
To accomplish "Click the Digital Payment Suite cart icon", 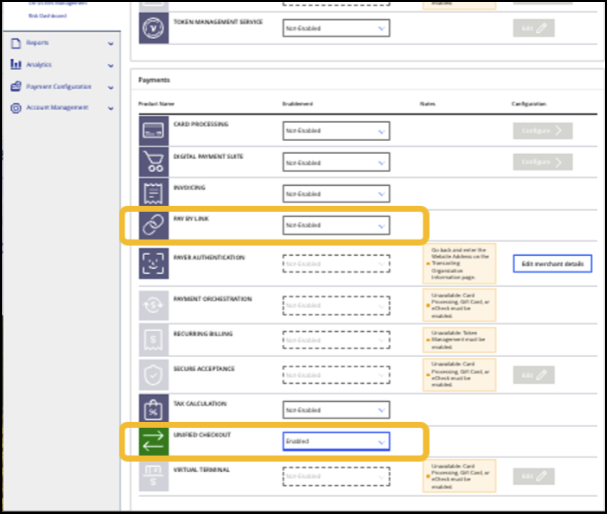I will pos(154,162).
